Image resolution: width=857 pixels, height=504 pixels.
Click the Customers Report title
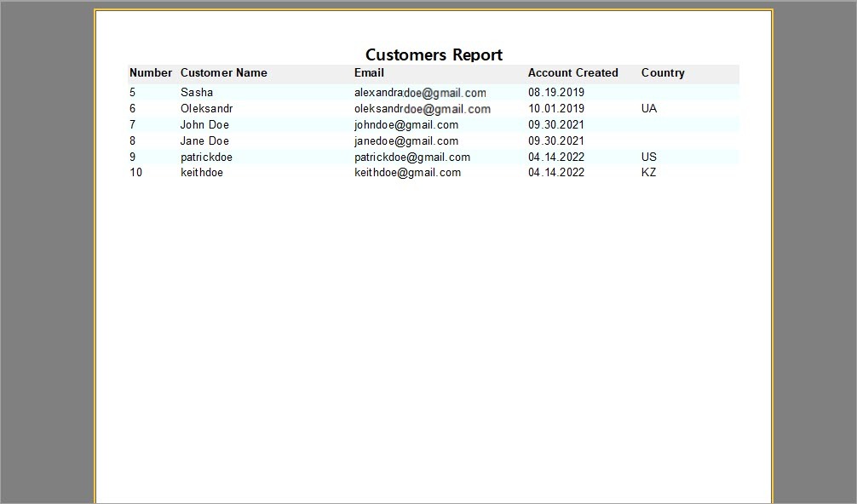click(x=434, y=54)
